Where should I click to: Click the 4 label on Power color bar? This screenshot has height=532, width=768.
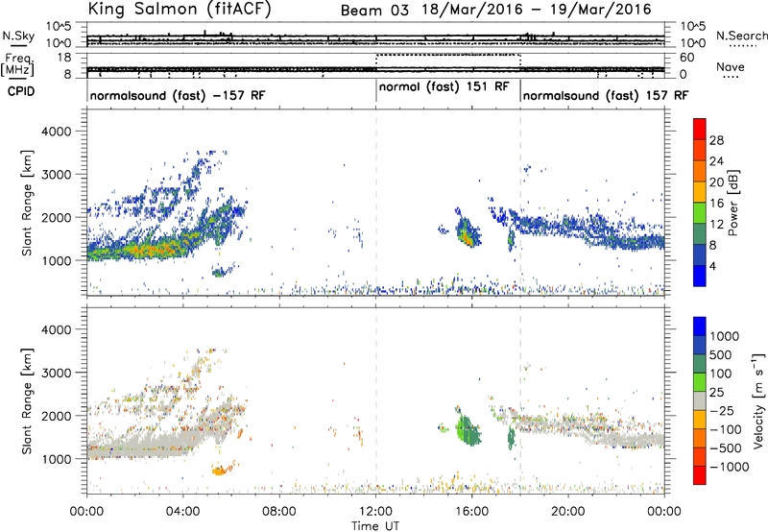pos(713,266)
